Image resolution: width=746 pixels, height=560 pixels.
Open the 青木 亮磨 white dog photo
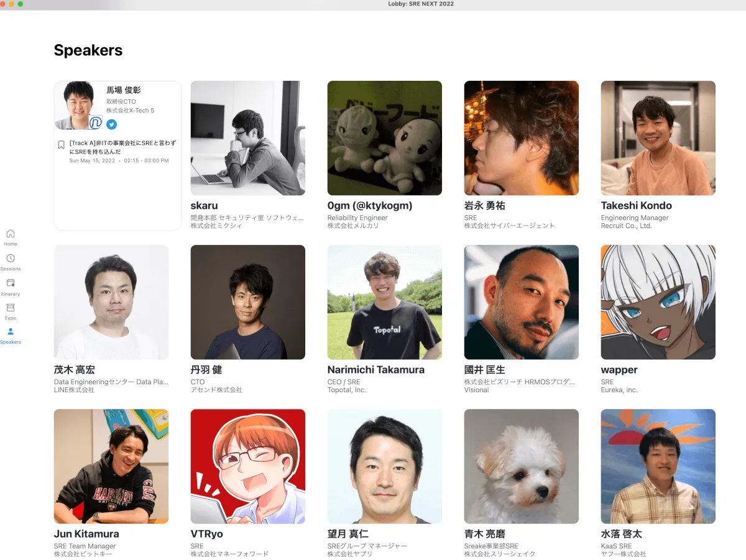coord(522,466)
